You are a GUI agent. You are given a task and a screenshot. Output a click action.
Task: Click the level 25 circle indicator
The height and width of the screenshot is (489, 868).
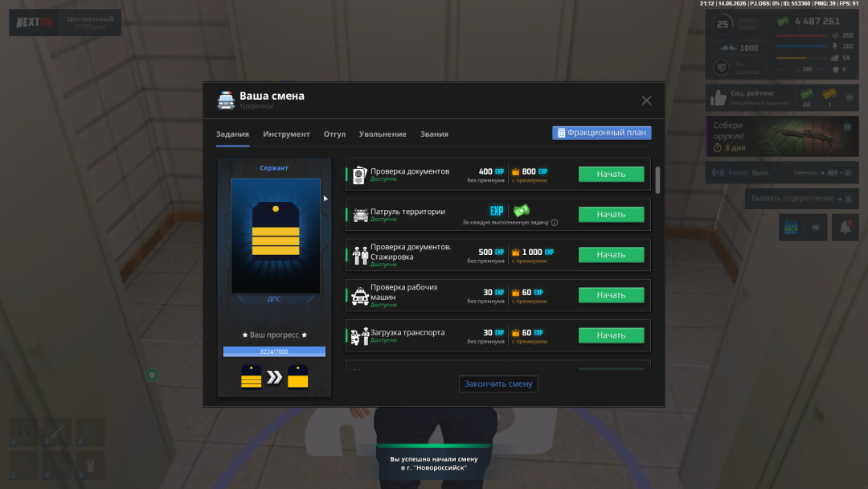click(x=723, y=24)
